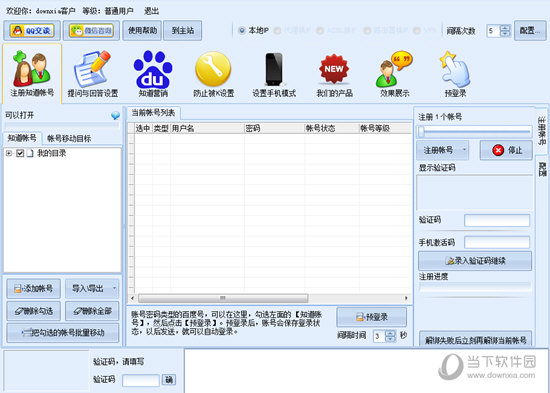
Task: Open 效果展示 results showcase
Action: tap(395, 74)
